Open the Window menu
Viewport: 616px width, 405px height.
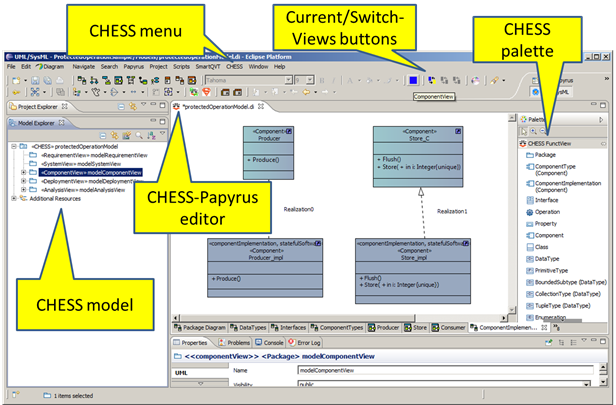[258, 67]
